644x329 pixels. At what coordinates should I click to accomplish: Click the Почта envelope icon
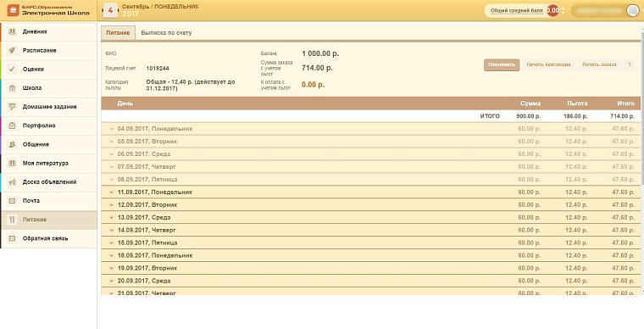13,201
